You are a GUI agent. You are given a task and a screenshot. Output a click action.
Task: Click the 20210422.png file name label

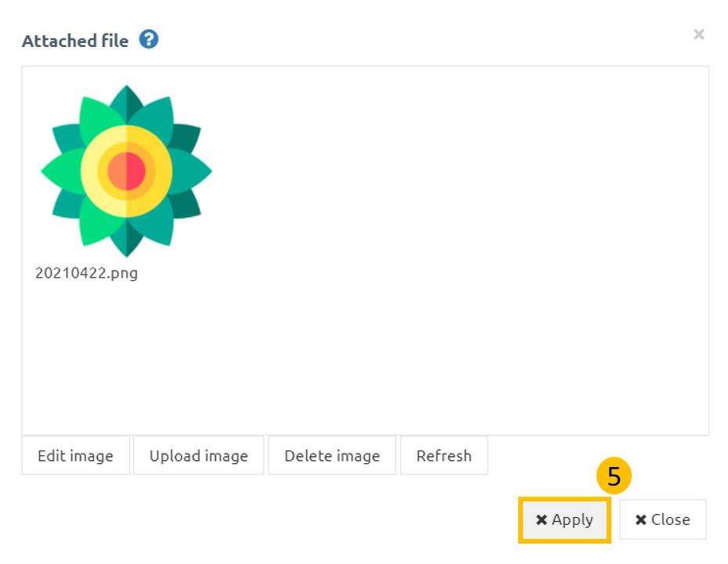tap(86, 273)
